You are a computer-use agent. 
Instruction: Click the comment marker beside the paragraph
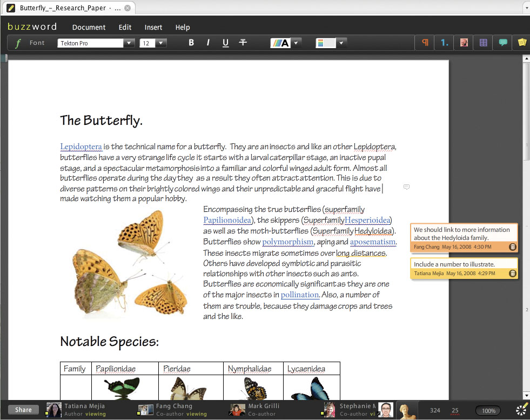(406, 187)
